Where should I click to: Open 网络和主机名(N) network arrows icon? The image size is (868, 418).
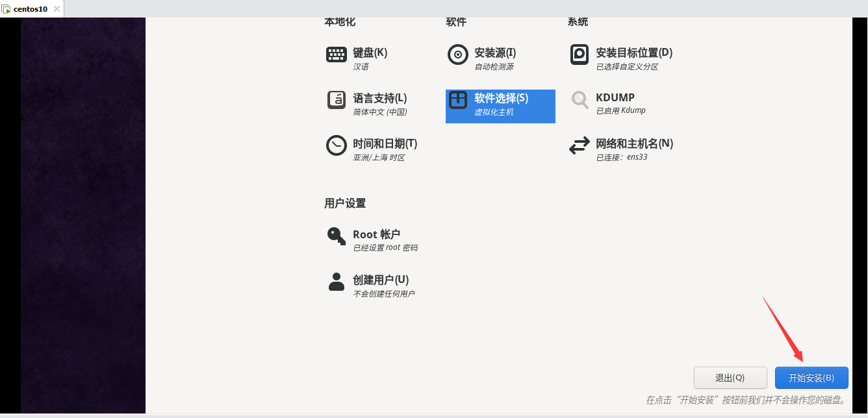click(579, 145)
